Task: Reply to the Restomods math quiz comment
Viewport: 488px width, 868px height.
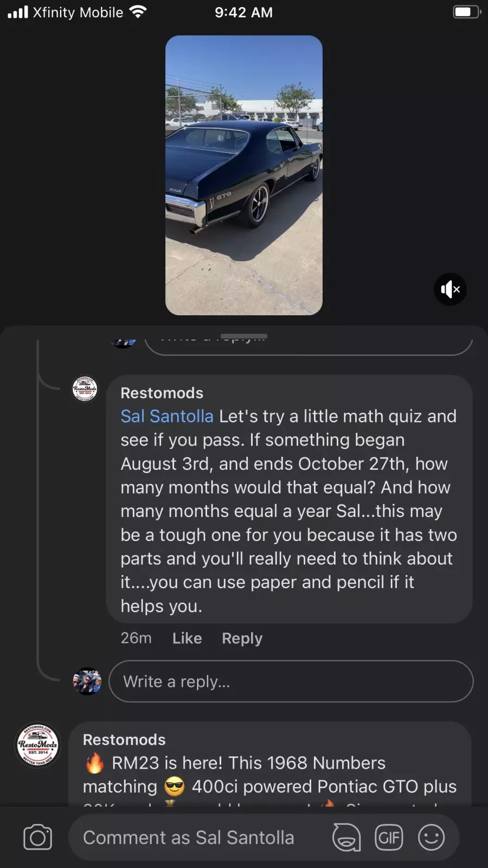Action: click(x=242, y=639)
